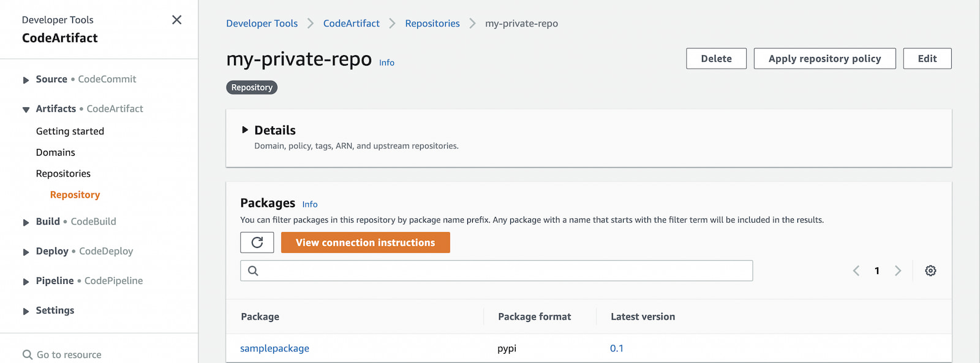
Task: Select Getting started menu item
Action: click(70, 131)
